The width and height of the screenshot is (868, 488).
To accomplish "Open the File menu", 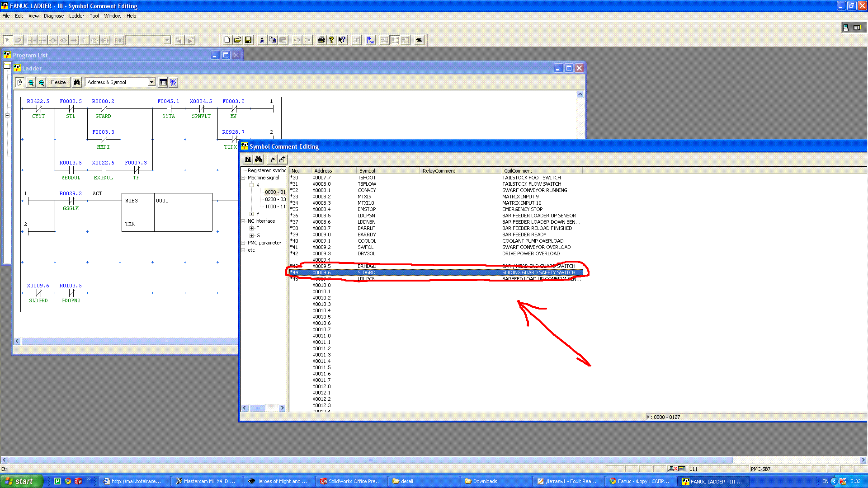I will pyautogui.click(x=6, y=16).
